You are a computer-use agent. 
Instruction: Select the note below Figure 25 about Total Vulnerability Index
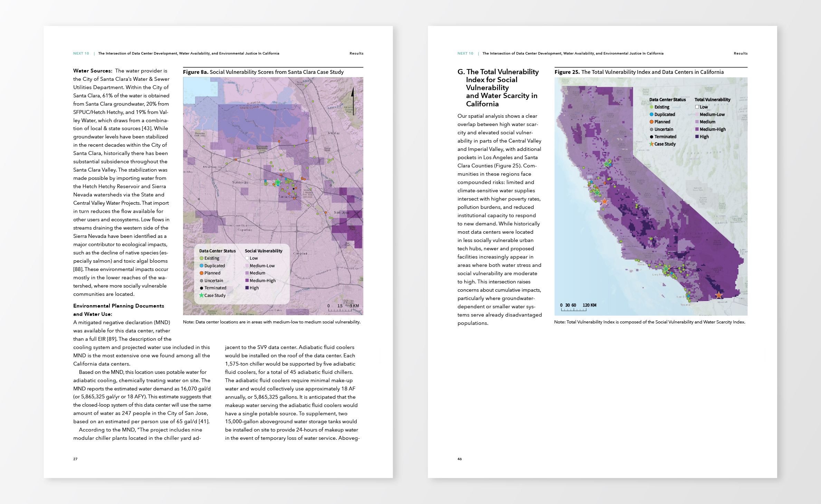tap(650, 322)
